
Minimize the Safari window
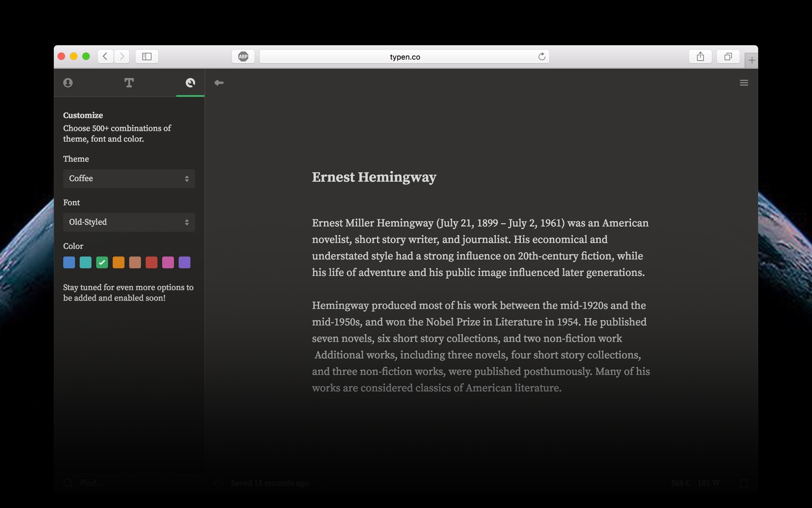[74, 56]
